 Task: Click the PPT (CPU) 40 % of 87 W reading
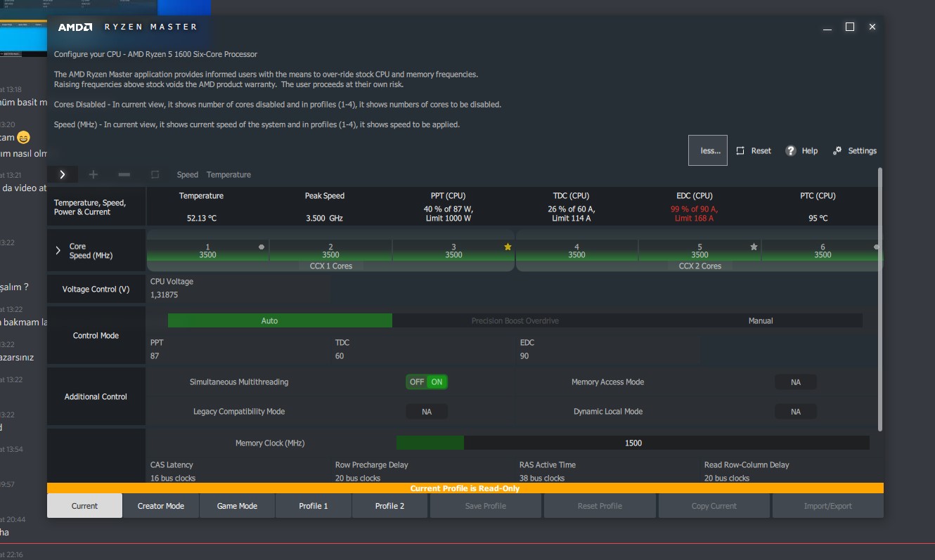[448, 214]
